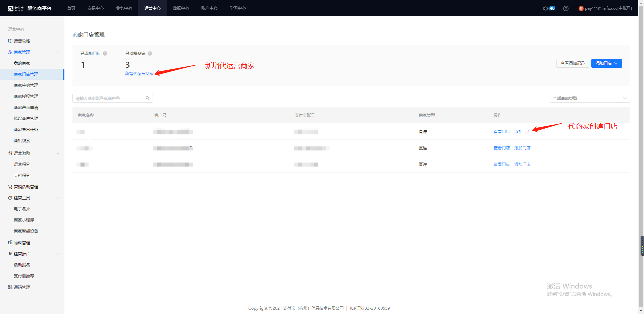The image size is (644, 314).
Task: Click the scrollbar down arrow at bottom
Action: (x=641, y=311)
